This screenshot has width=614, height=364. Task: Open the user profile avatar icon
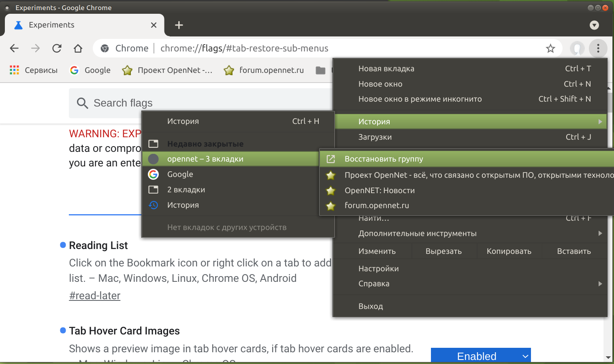pyautogui.click(x=577, y=49)
